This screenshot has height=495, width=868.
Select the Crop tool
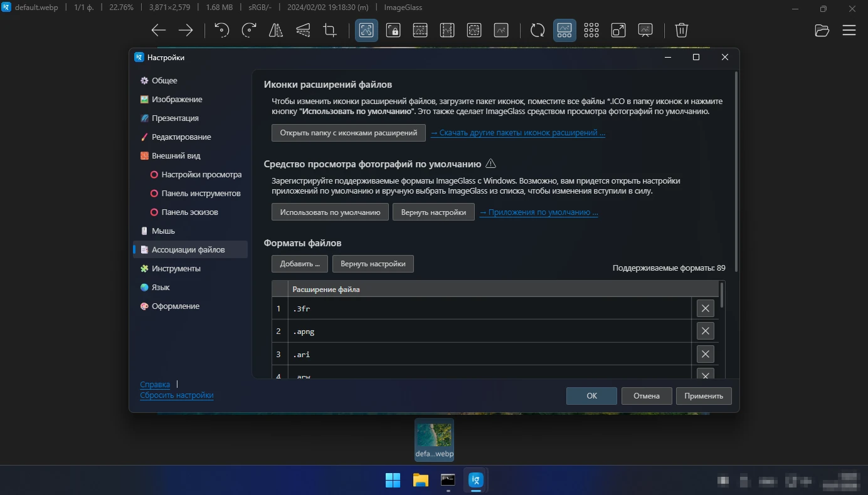click(330, 30)
